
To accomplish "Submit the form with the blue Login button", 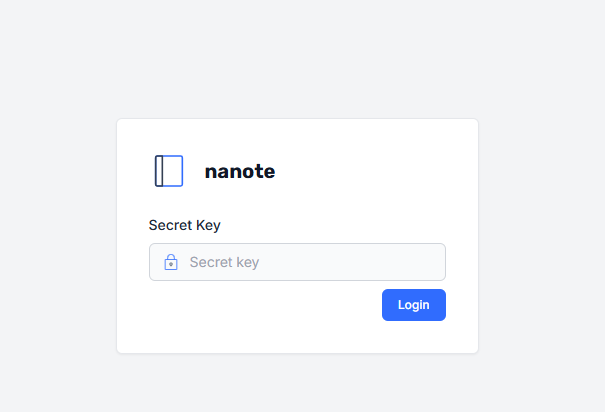I will (414, 305).
